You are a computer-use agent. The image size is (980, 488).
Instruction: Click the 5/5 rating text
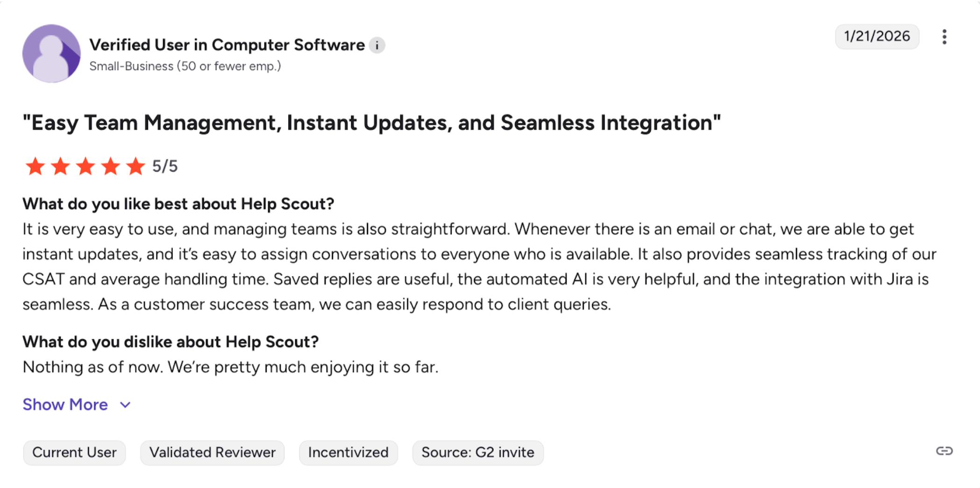(x=165, y=166)
